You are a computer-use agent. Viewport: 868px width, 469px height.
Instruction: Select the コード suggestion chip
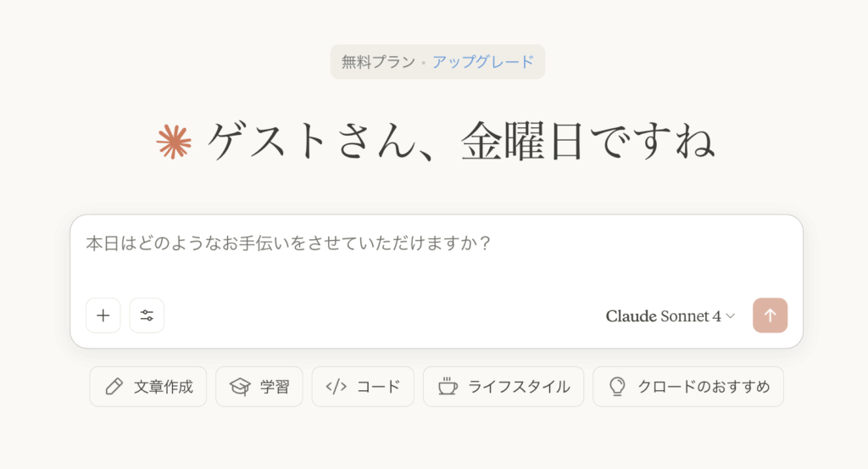363,387
